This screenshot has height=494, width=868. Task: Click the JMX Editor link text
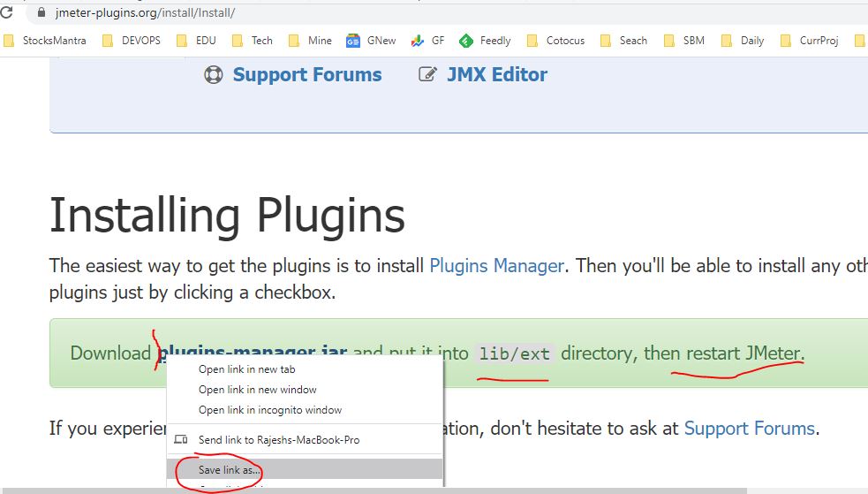(x=496, y=75)
